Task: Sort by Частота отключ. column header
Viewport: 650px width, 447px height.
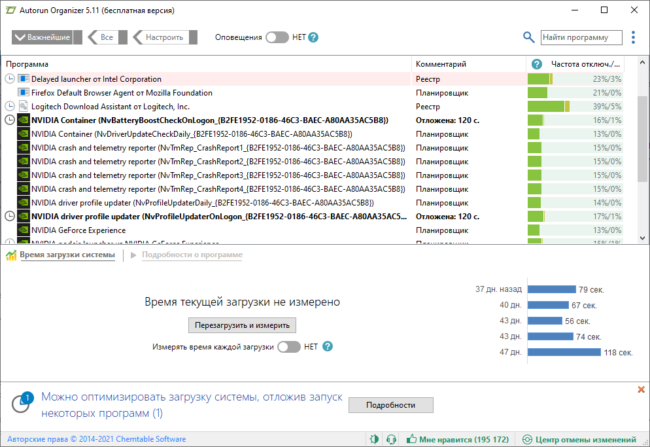Action: 585,64
